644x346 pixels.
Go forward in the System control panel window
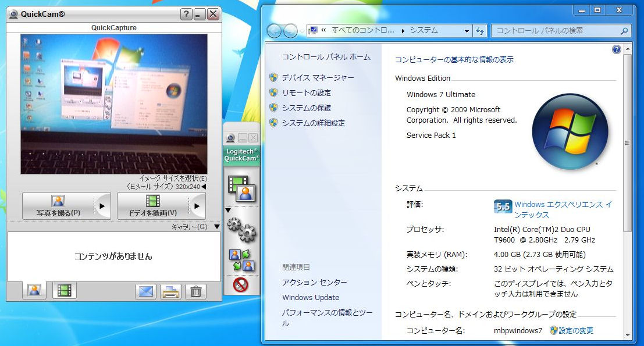coord(290,31)
